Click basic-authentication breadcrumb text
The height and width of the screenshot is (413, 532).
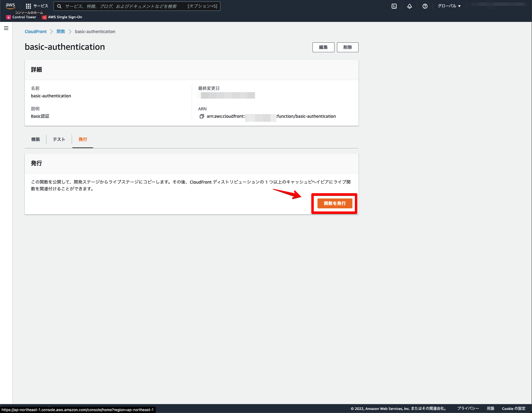click(x=95, y=32)
